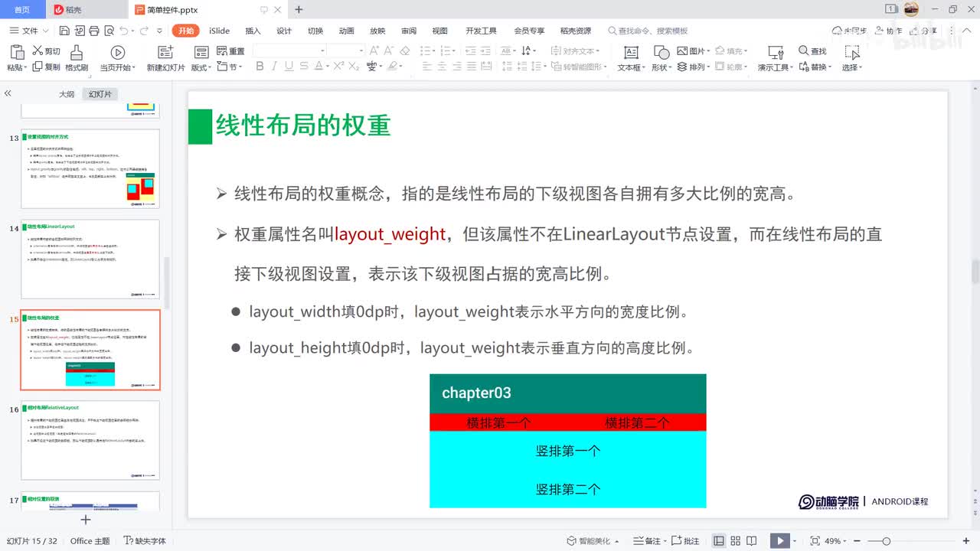Open the File (文件) menu dropdown

point(29,31)
